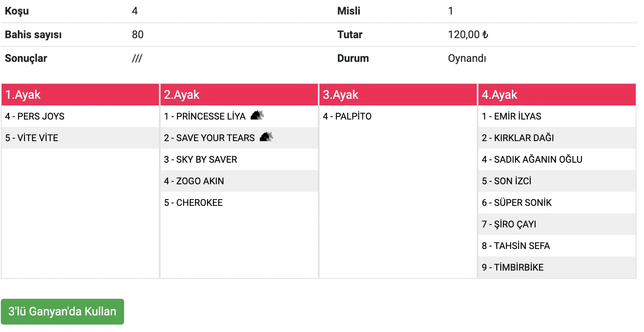Click 4 - PALPİTO in third leg

347,116
